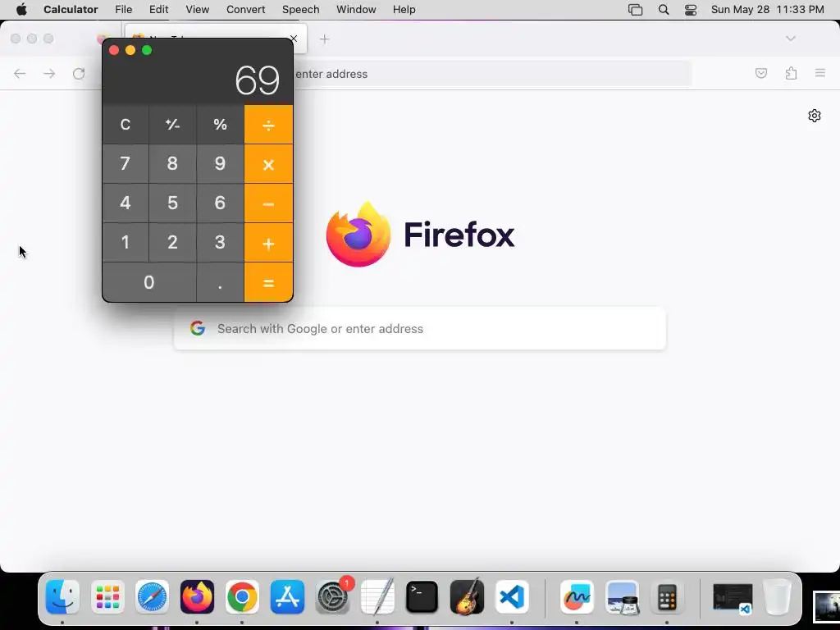Tap the 6 key on calculator
Viewport: 840px width, 630px height.
[220, 203]
